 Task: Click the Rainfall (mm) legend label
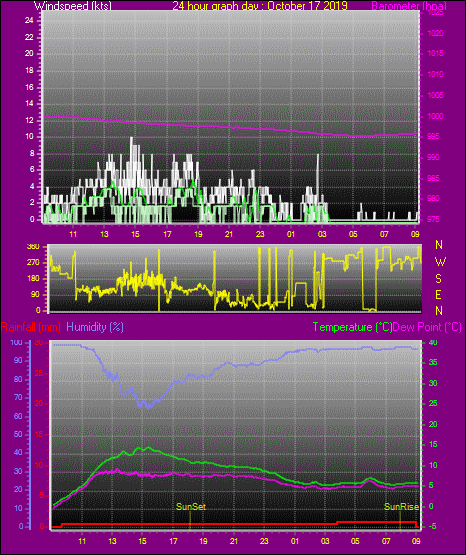click(31, 327)
